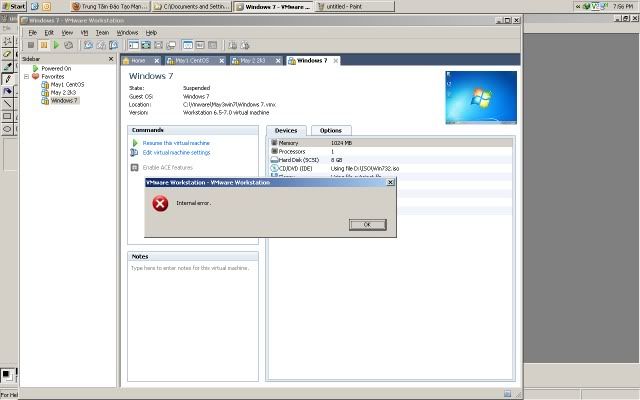Select Windows 7 in Favorites tree
Screen dimensions: 640x400
64,100
